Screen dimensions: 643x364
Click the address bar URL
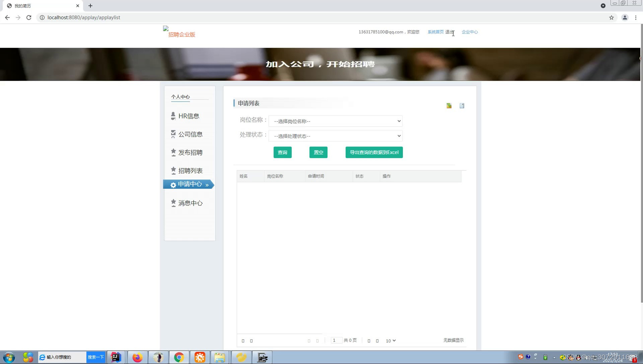click(84, 17)
